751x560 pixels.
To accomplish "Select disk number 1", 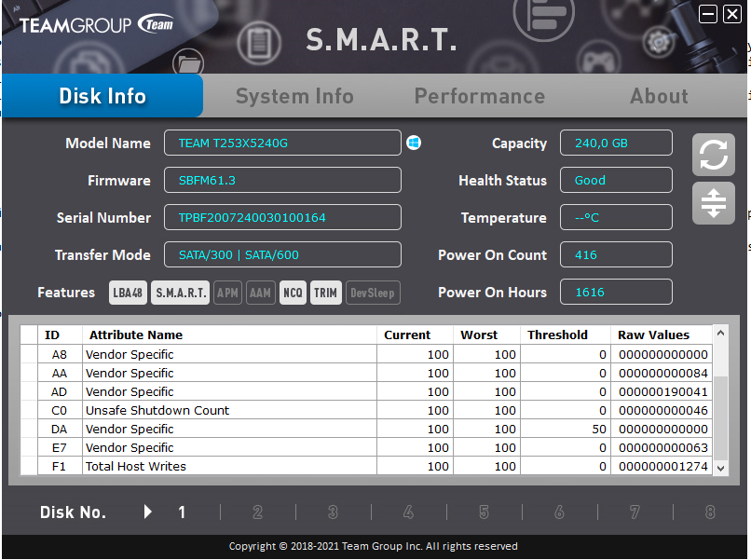I will click(x=182, y=512).
